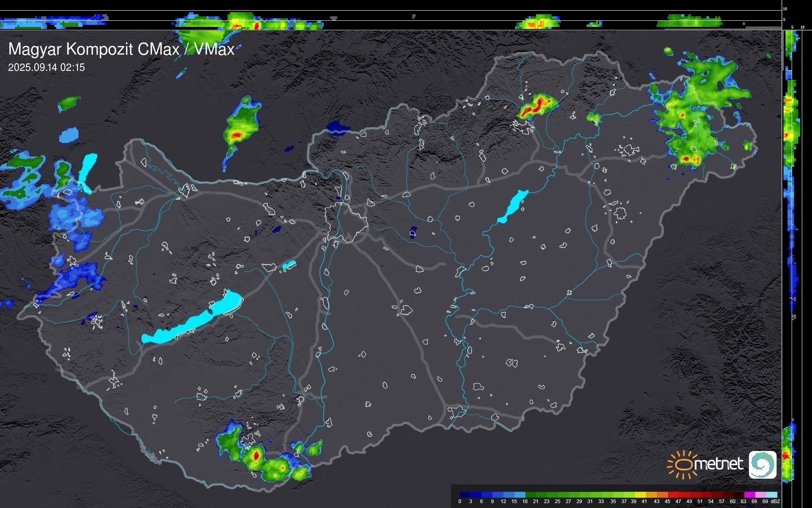This screenshot has height=508, width=812.
Task: Click Lake Balaton on the map
Action: (191, 321)
